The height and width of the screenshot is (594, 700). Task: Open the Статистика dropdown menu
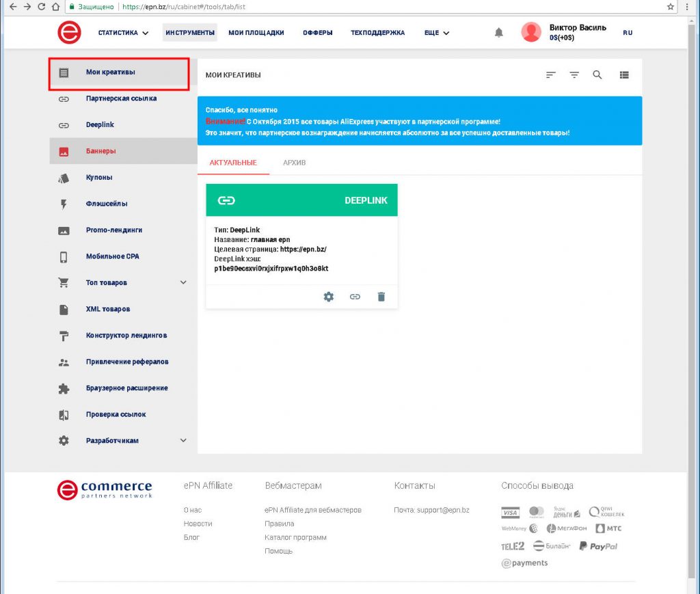(x=123, y=33)
